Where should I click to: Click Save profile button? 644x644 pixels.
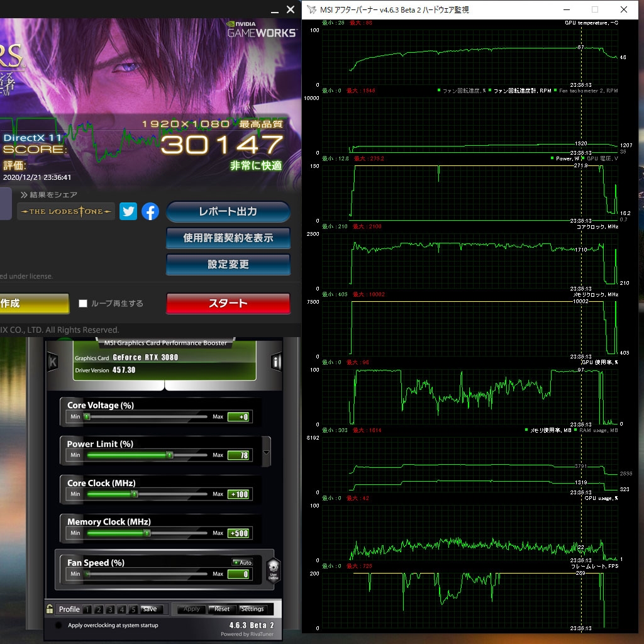tap(152, 609)
